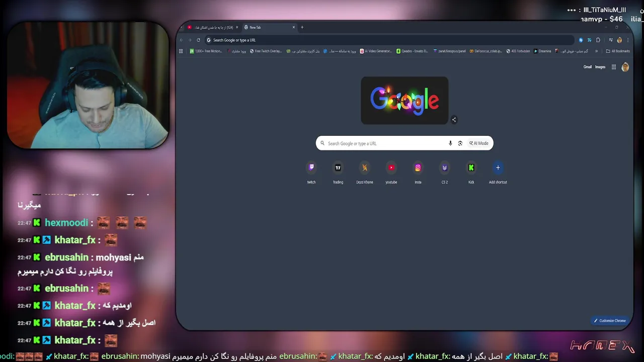The width and height of the screenshot is (644, 362).
Task: Click the browser back arrow
Action: tap(182, 40)
